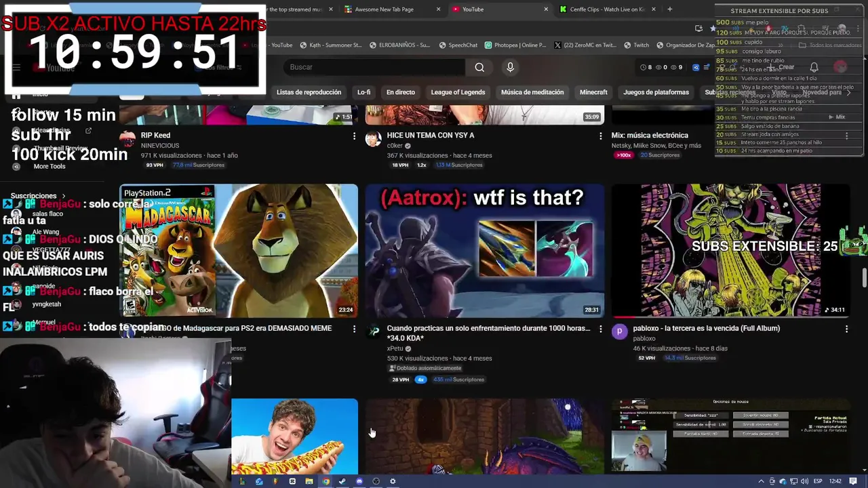This screenshot has height=488, width=868.
Task: Open options for Cuando practicas video
Action: [x=600, y=329]
